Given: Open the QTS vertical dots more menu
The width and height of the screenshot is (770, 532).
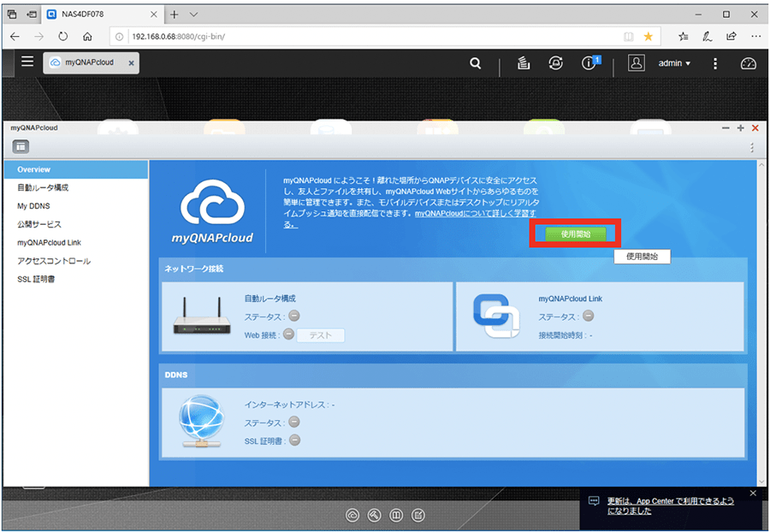Looking at the screenshot, I should pyautogui.click(x=715, y=63).
